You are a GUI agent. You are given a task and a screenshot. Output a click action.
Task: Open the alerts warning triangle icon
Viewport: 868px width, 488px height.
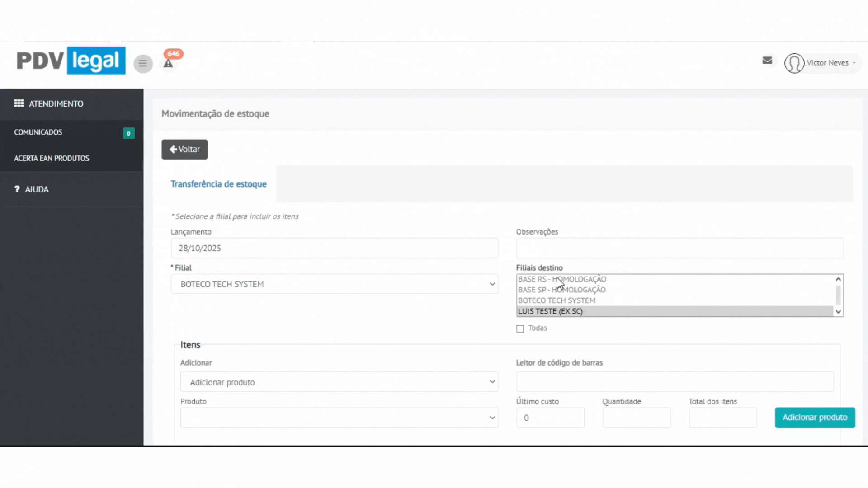pyautogui.click(x=168, y=64)
